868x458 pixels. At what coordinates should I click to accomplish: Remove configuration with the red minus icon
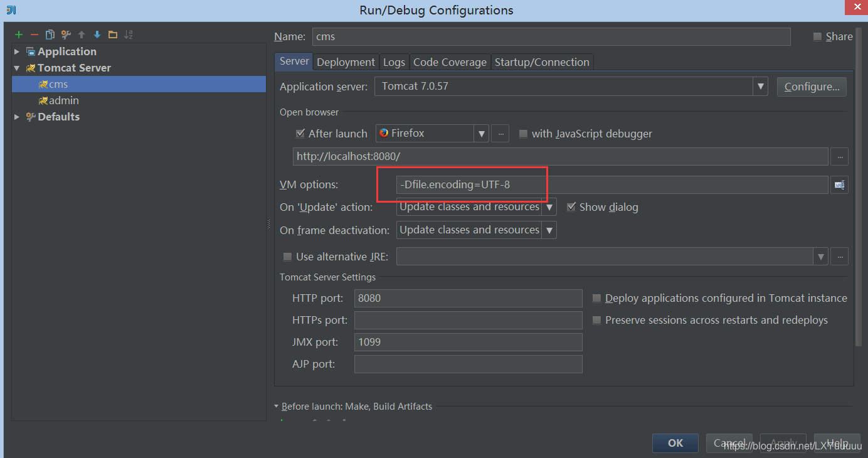coord(34,35)
